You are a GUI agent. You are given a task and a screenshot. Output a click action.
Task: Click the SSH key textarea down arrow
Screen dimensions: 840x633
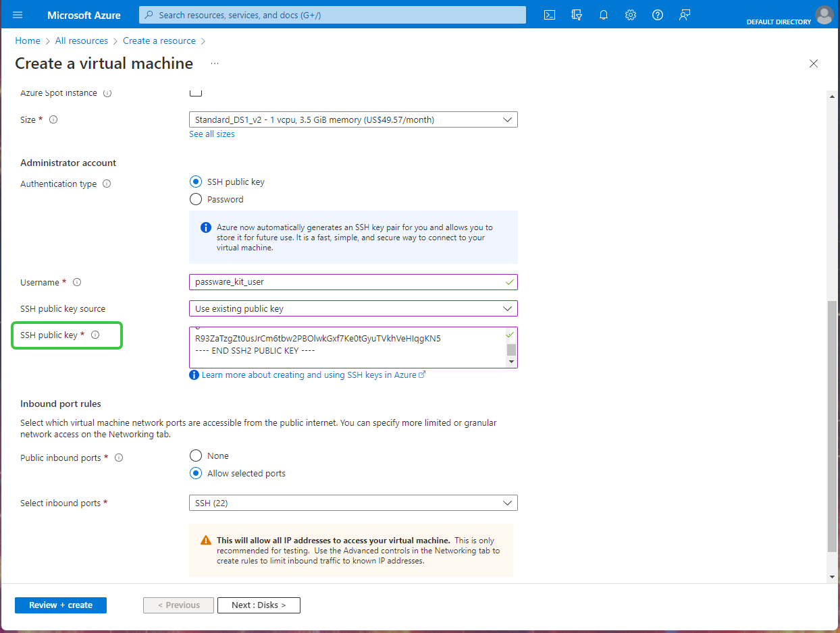point(512,362)
